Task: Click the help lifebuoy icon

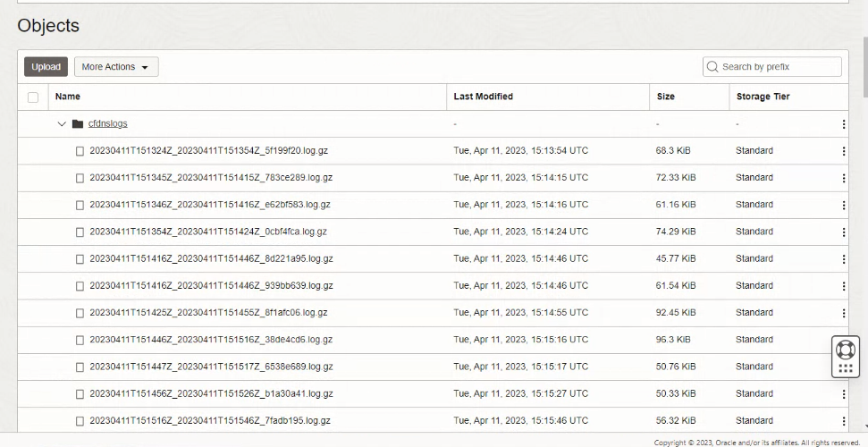Action: (845, 350)
